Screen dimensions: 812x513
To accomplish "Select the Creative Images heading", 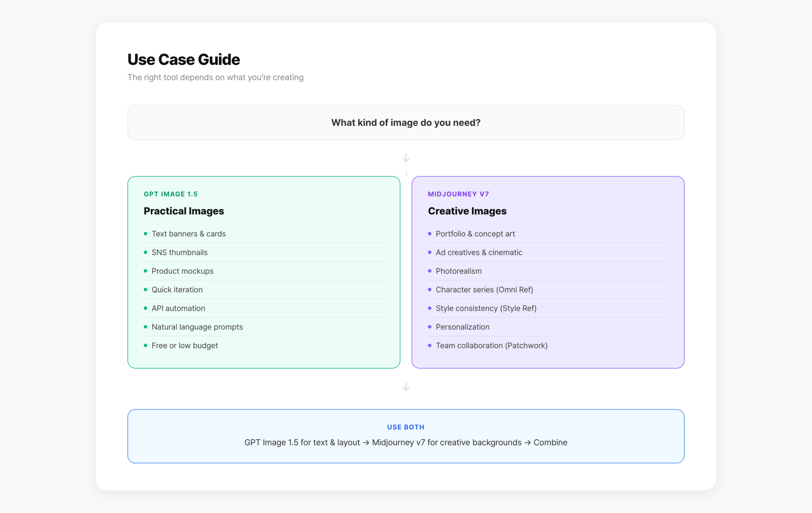I will click(x=467, y=211).
